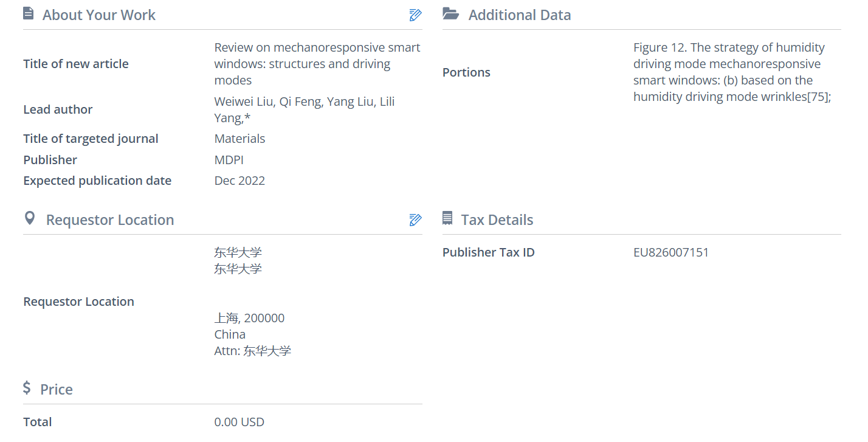Image resolution: width=868 pixels, height=442 pixels.
Task: Click the total price 0.00 USD
Action: click(239, 422)
